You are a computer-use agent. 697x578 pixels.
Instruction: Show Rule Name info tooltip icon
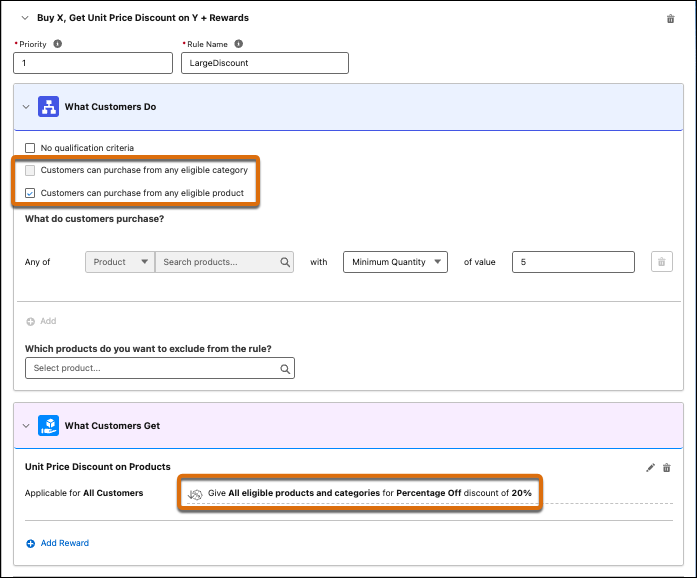click(x=239, y=44)
